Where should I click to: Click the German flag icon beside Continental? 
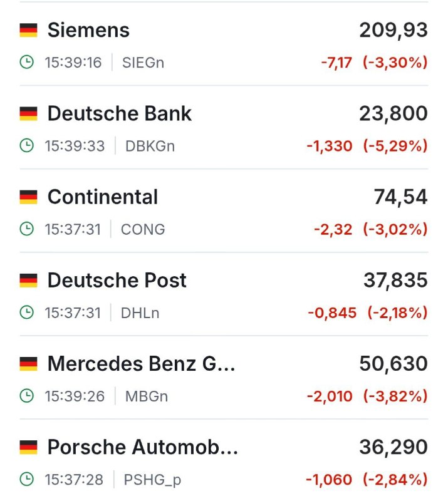point(28,197)
